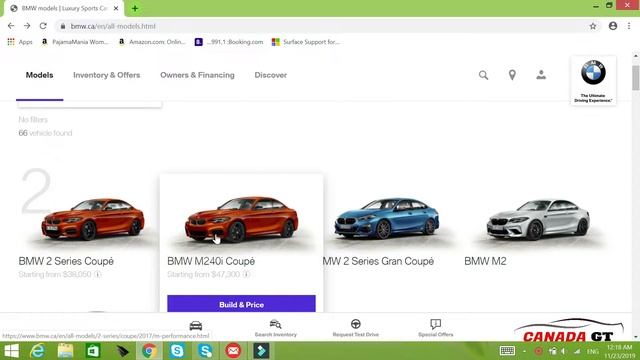
Task: Open the on-screen keyboard tray icon
Action: click(x=507, y=351)
